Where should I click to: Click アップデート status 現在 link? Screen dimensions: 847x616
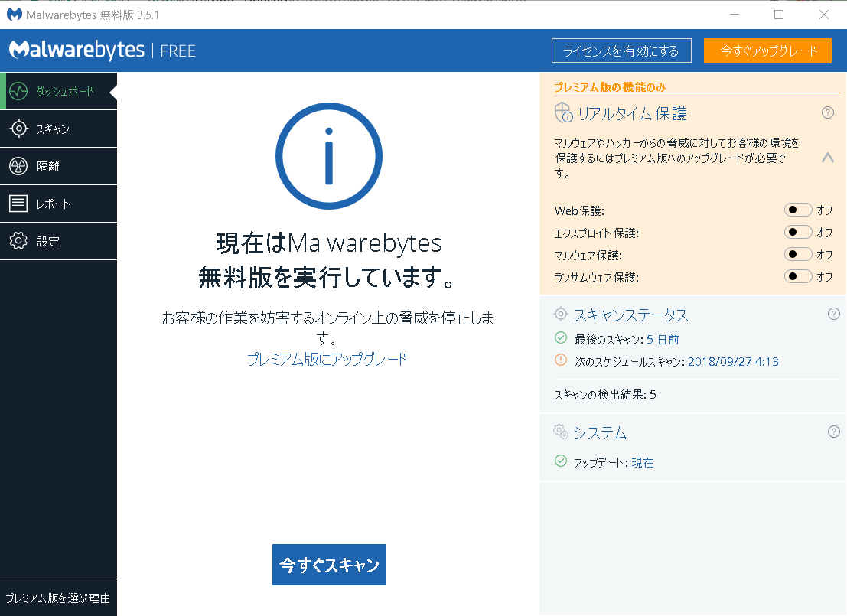[x=643, y=462]
